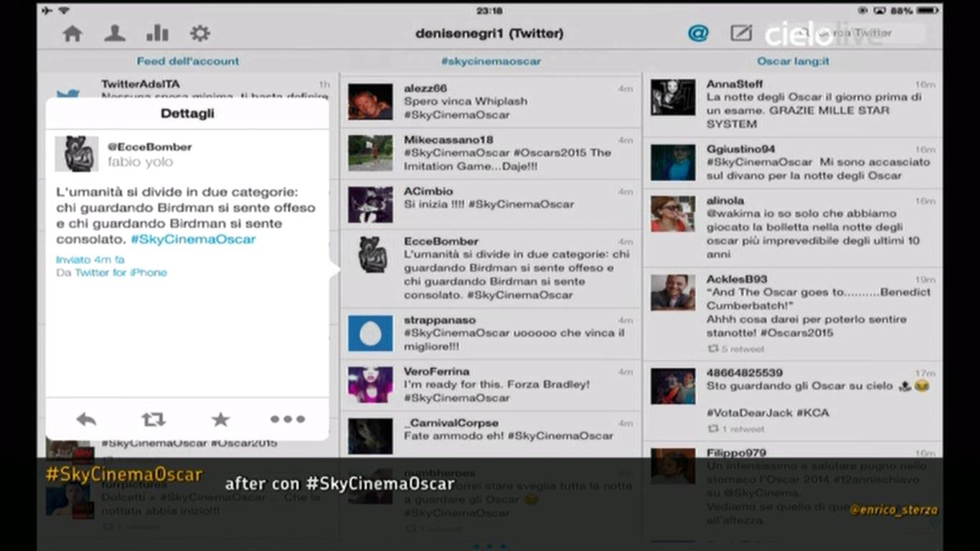Screen dimensions: 980x551
Task: Open the analytics bar chart icon
Action: [x=157, y=33]
